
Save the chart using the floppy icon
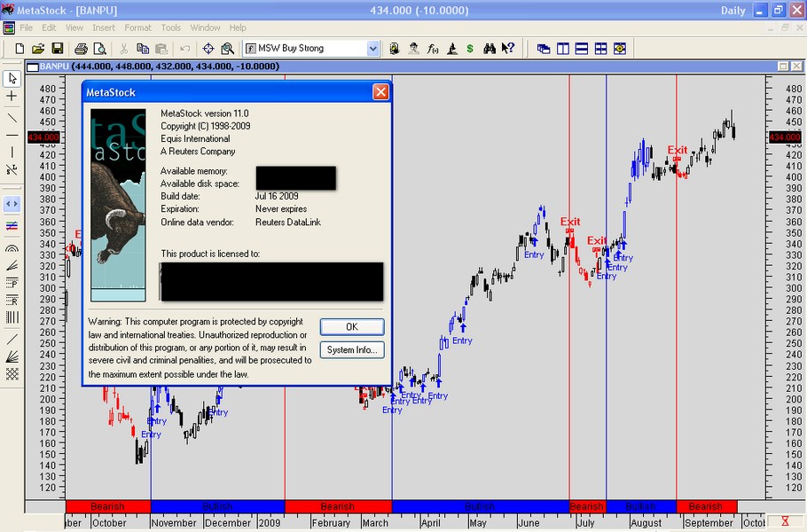(57, 49)
